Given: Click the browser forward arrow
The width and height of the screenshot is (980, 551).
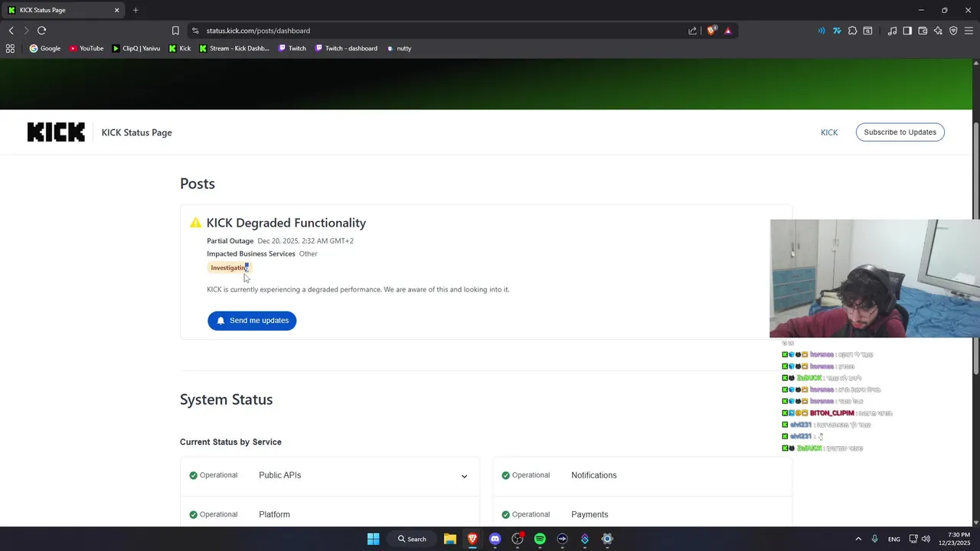Looking at the screenshot, I should 26,31.
